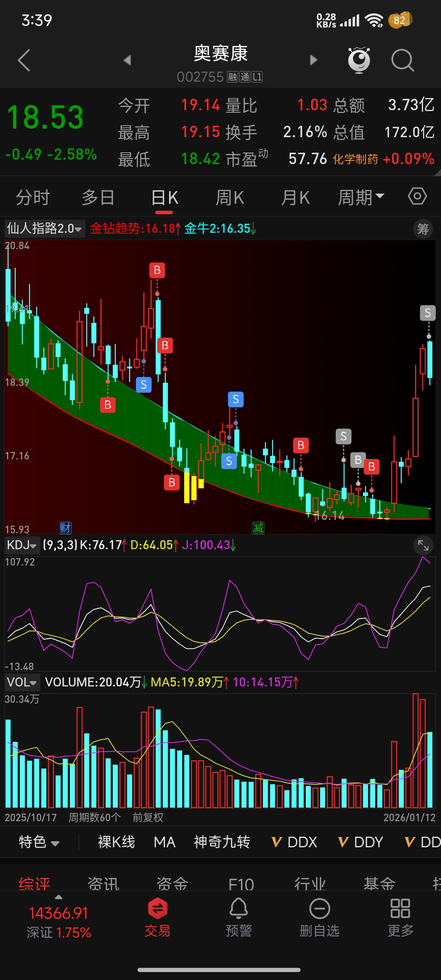The height and width of the screenshot is (980, 441).
Task: Tap the start date 2025/10/17
Action: tap(31, 817)
